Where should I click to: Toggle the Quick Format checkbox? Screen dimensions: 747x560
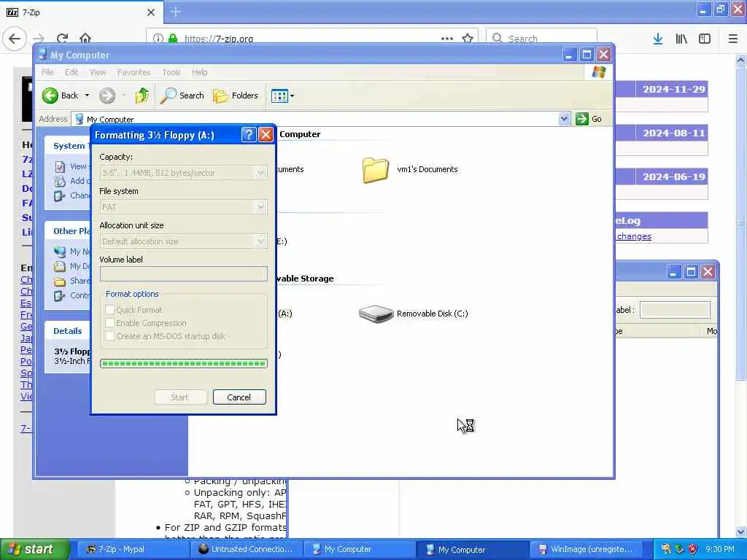(109, 310)
